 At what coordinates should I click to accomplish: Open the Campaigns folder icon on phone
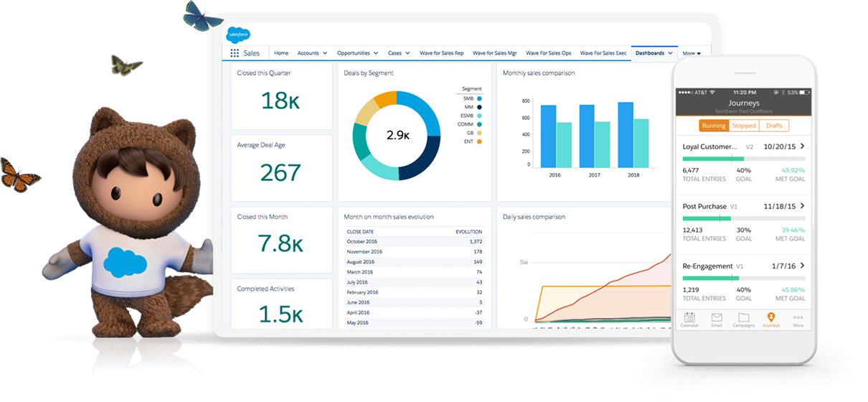744,318
